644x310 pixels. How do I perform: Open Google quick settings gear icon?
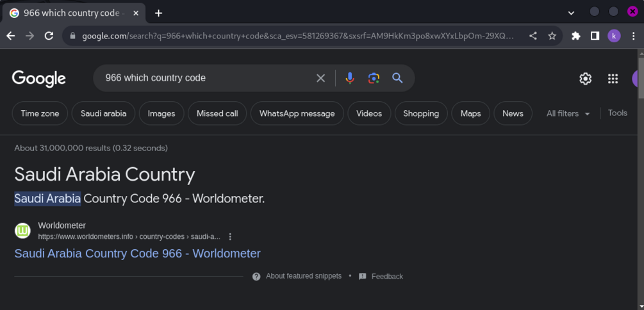585,78
